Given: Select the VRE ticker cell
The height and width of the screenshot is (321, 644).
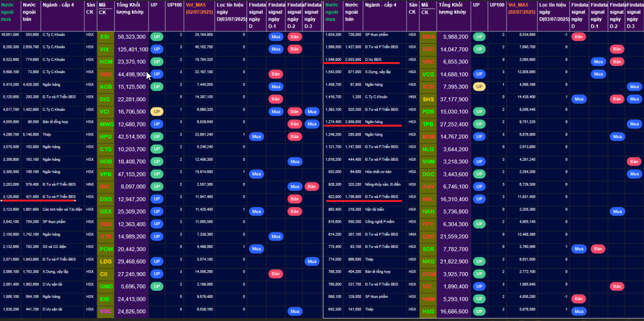Looking at the screenshot, I should coord(428,61).
